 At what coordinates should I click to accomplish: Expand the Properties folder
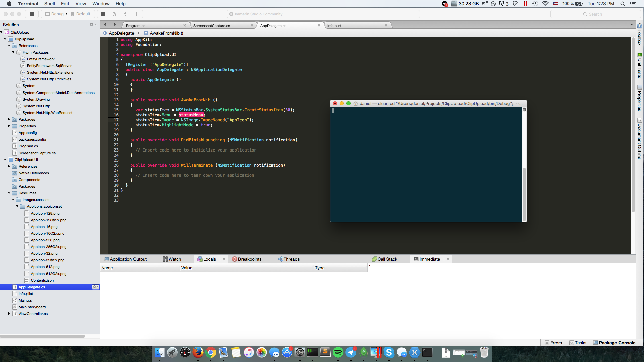pos(9,126)
